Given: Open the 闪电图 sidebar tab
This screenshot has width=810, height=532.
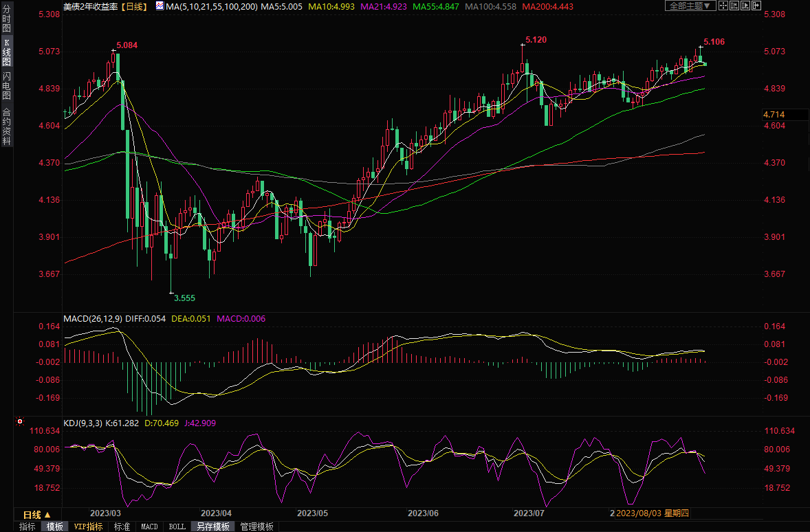Looking at the screenshot, I should pyautogui.click(x=6, y=85).
